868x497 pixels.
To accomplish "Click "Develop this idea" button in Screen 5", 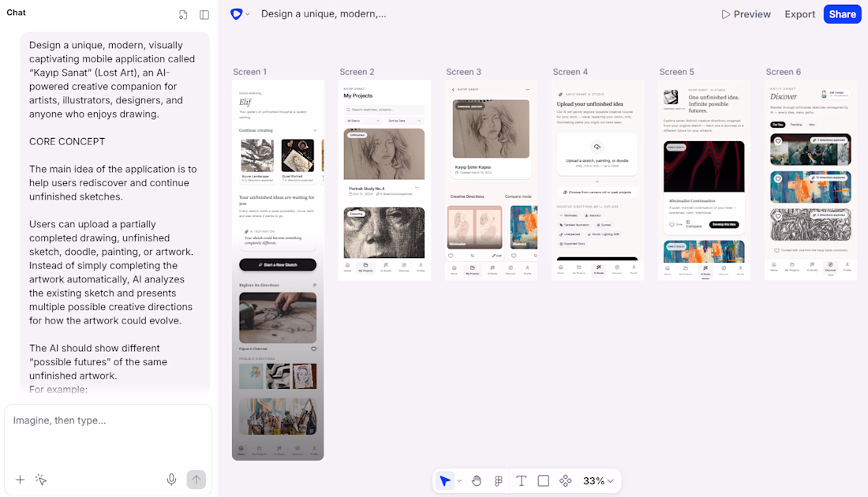I will click(x=724, y=225).
